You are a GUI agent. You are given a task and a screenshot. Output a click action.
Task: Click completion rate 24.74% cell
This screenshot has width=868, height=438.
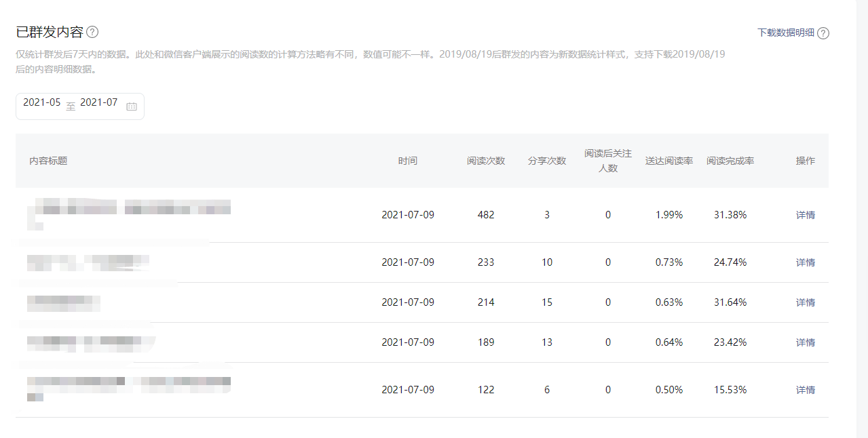(x=730, y=262)
